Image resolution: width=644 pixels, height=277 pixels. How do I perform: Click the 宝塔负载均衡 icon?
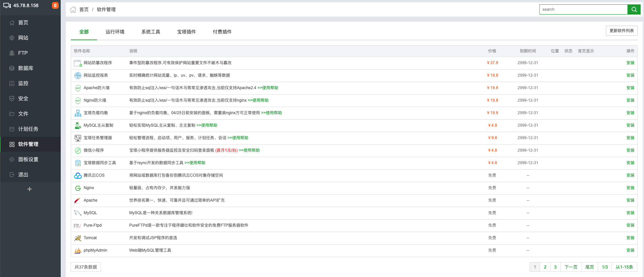[78, 113]
